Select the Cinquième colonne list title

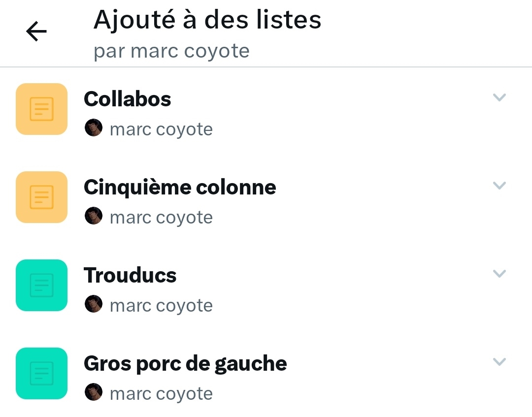180,188
